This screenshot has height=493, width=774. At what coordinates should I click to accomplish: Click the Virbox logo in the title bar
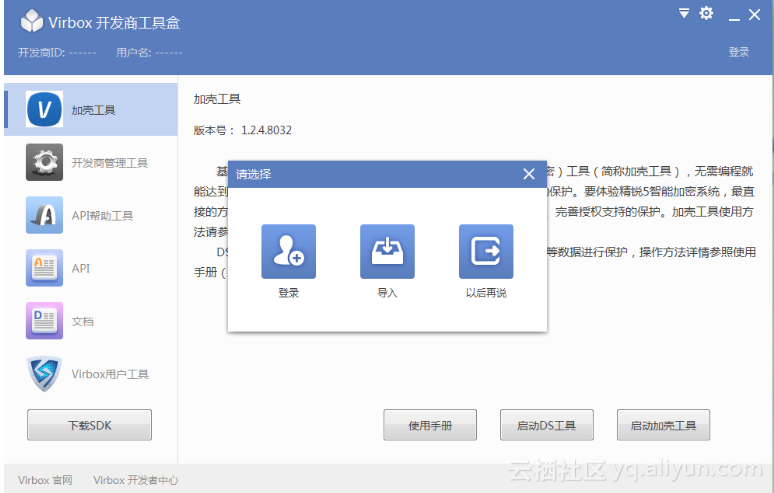coord(32,21)
